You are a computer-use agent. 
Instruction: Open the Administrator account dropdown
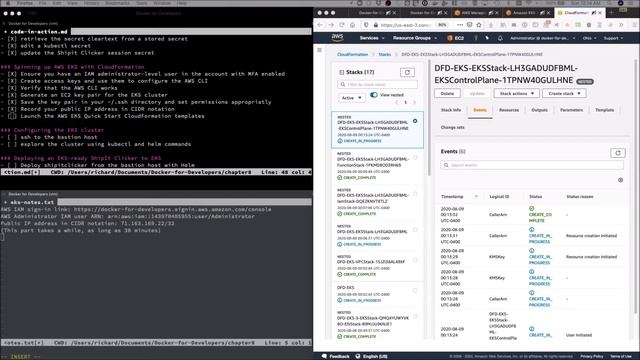click(x=542, y=38)
